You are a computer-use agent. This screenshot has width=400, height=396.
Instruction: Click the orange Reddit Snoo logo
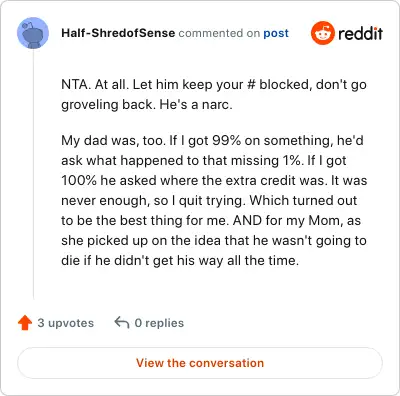tap(322, 33)
